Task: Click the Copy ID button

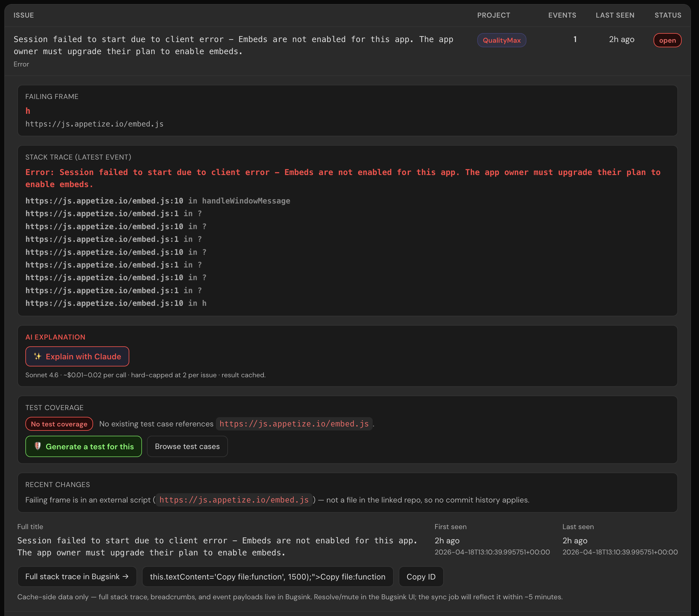Action: tap(421, 577)
